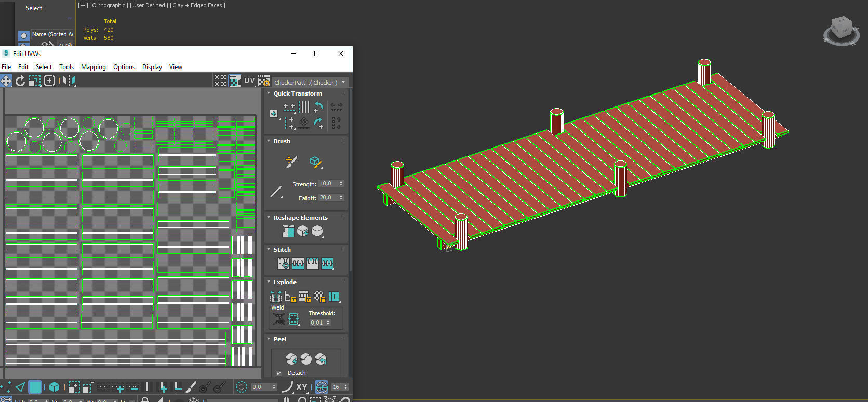Click the Brush Strength value stepper
This screenshot has width=868, height=402.
341,183
